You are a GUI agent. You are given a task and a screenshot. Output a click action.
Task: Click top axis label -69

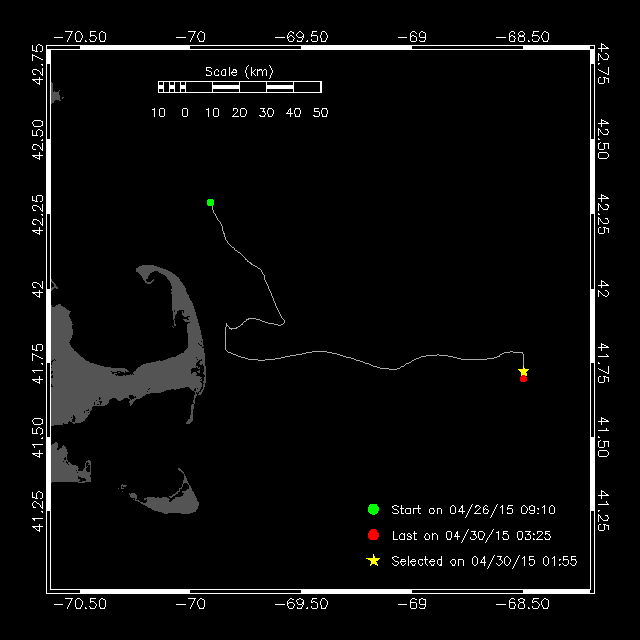click(x=412, y=37)
